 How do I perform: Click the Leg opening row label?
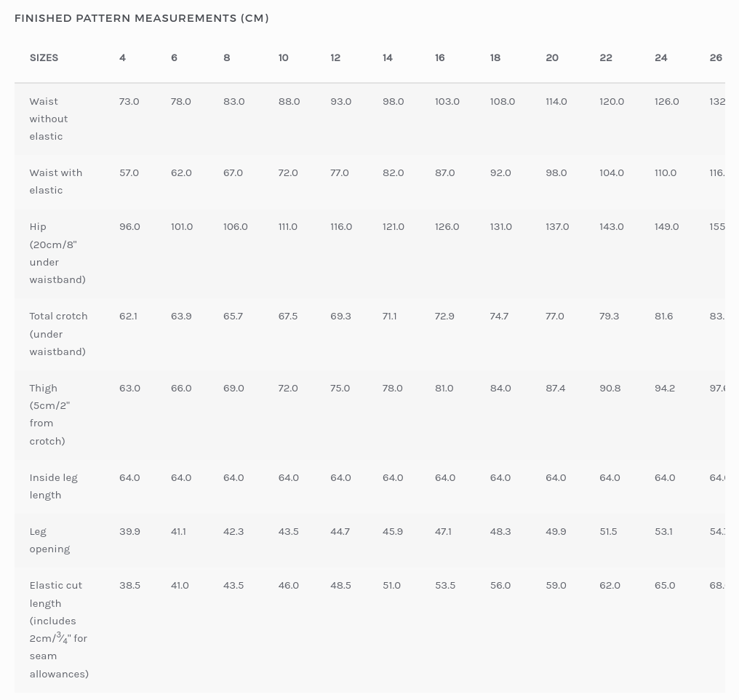coord(49,540)
